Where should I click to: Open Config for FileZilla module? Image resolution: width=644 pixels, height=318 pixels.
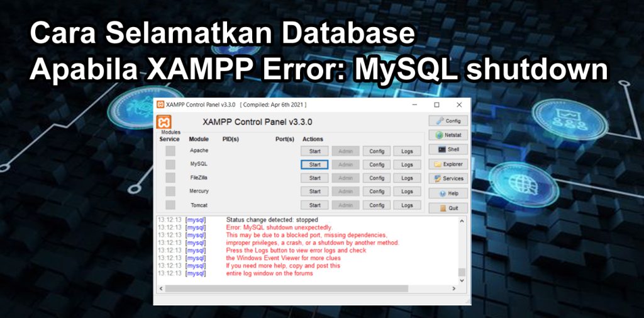377,178
